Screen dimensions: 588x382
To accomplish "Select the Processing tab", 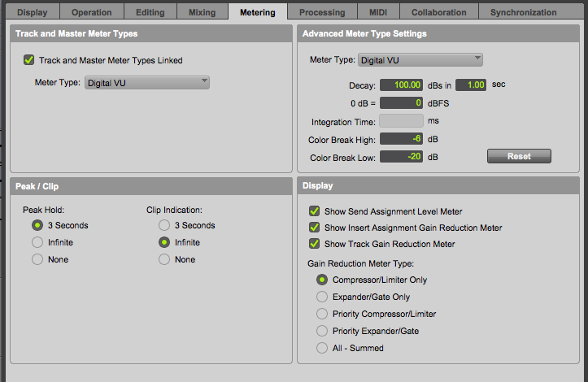I will (x=322, y=12).
